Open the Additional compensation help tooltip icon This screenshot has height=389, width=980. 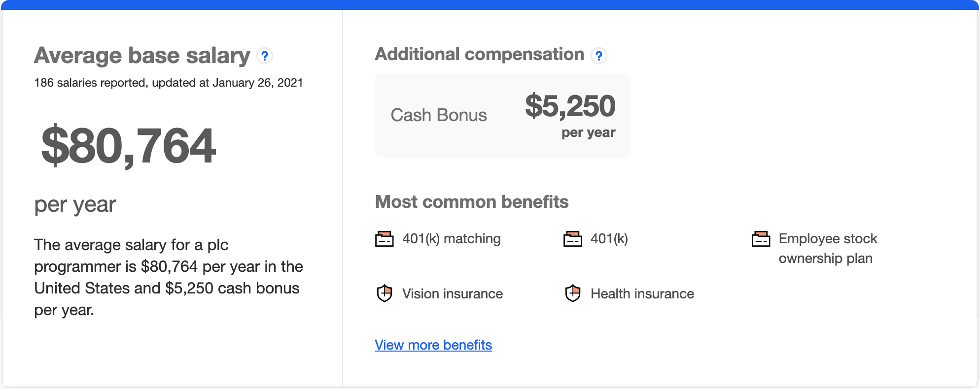point(599,56)
